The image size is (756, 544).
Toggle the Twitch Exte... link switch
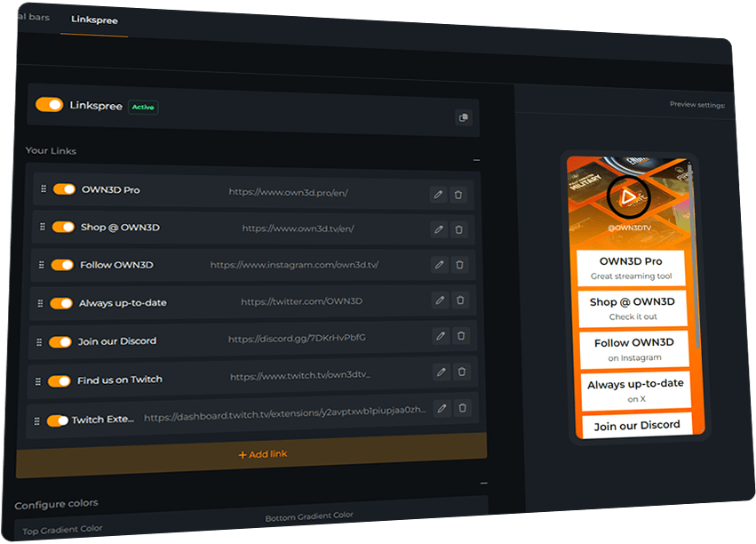pos(58,420)
